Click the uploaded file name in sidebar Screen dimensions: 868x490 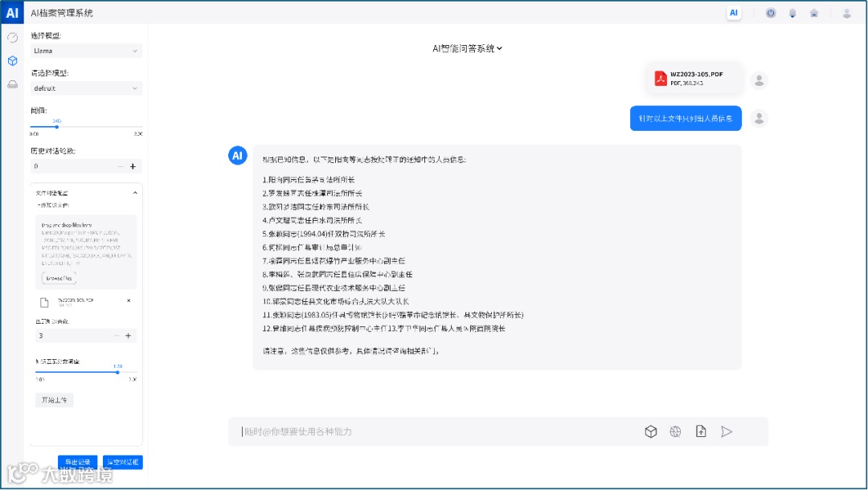tap(76, 300)
